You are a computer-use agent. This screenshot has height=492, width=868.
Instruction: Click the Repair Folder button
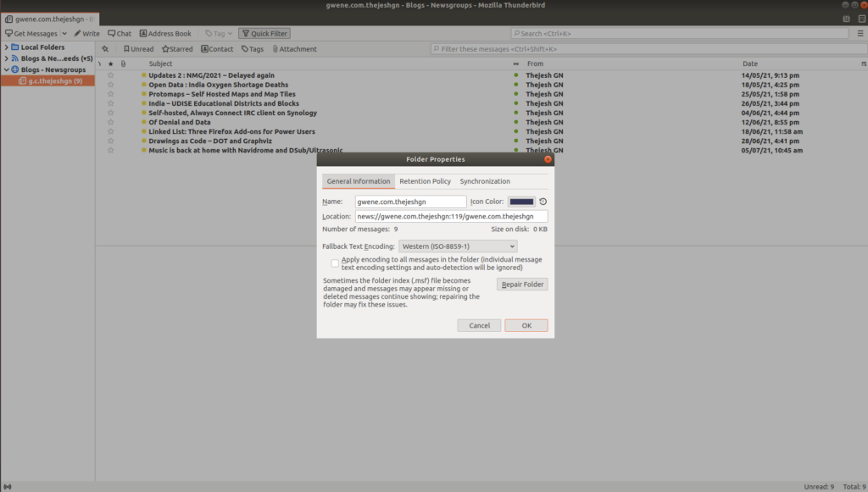click(522, 285)
